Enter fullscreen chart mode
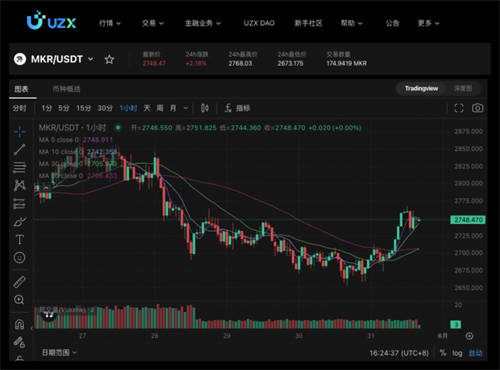Viewport: 500px width, 370px height. click(x=459, y=108)
